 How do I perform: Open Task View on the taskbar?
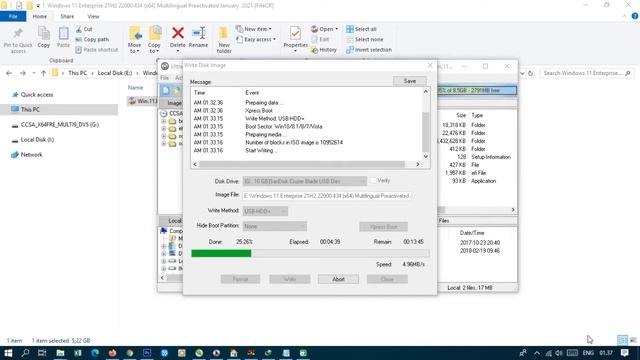(x=42, y=353)
